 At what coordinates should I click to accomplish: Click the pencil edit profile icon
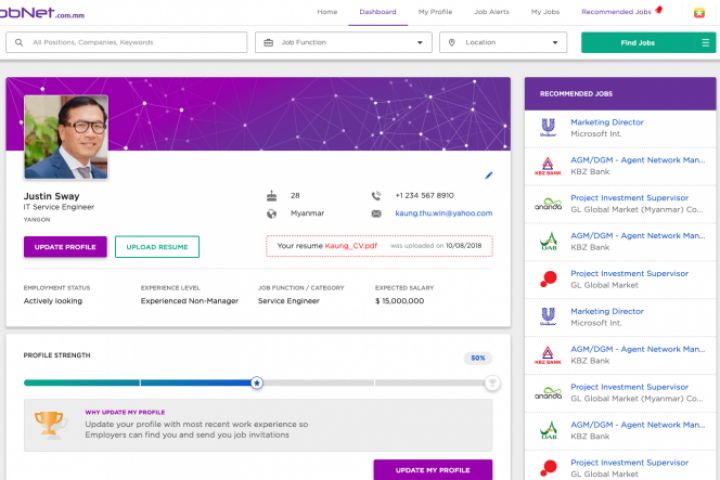click(x=489, y=175)
